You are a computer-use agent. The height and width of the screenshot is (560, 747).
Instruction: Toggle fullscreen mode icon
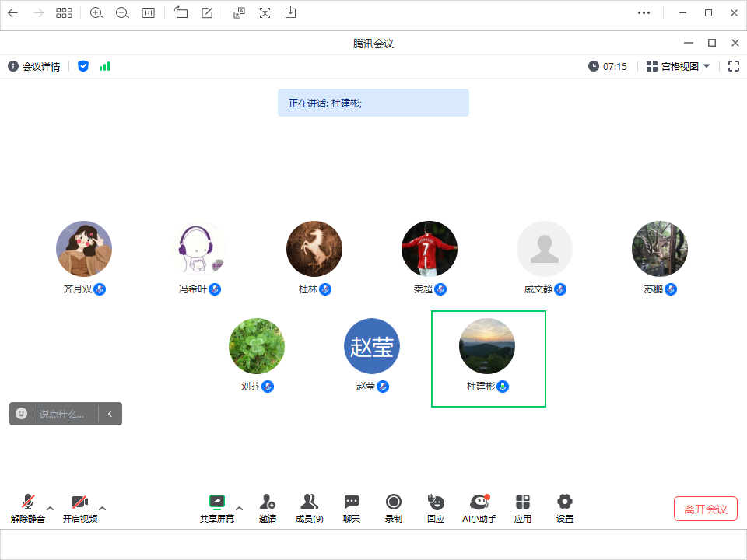(733, 66)
